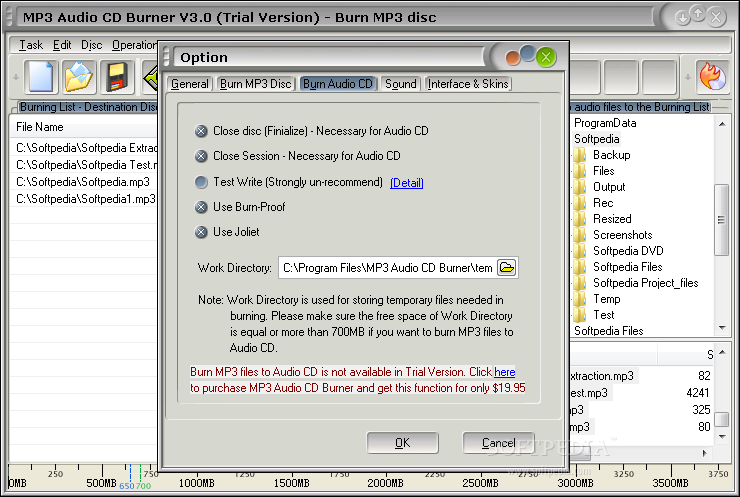Open the Disc menu
The image size is (740, 497).
92,45
